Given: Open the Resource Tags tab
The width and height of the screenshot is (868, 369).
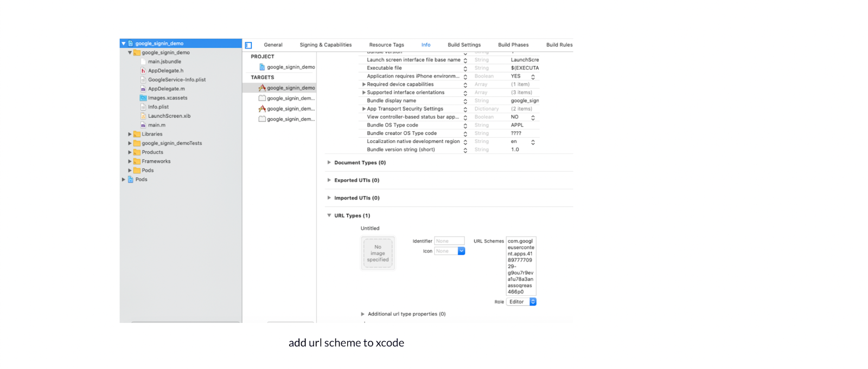Looking at the screenshot, I should coord(386,45).
